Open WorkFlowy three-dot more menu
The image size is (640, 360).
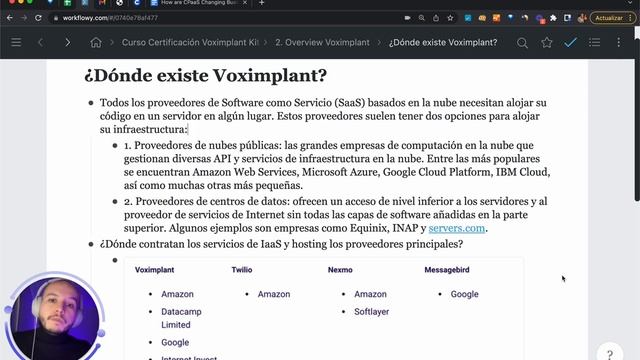click(x=619, y=42)
